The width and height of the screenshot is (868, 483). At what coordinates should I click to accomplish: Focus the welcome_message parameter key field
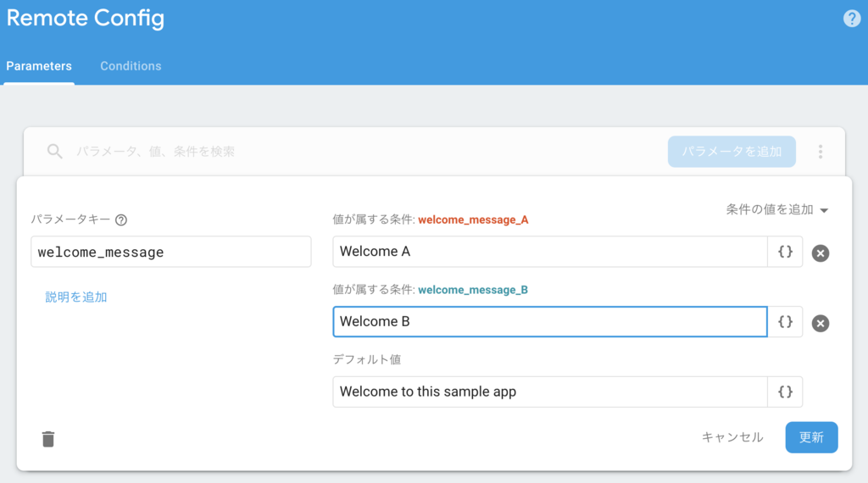pyautogui.click(x=171, y=252)
